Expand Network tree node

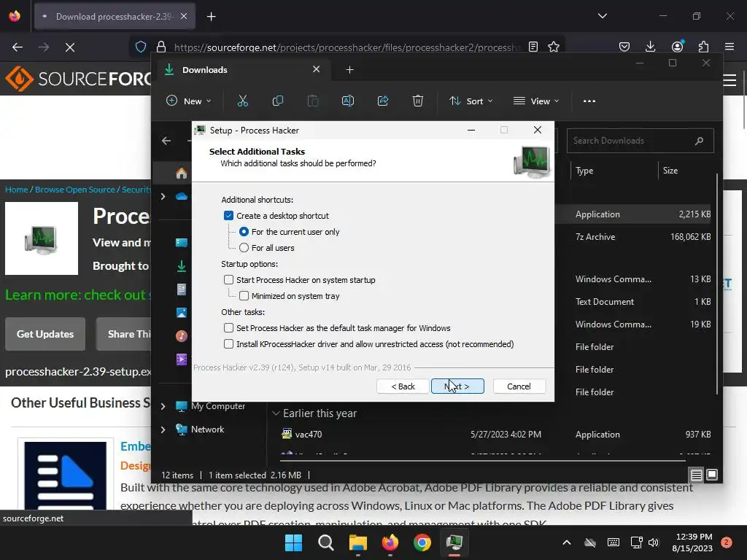click(163, 429)
